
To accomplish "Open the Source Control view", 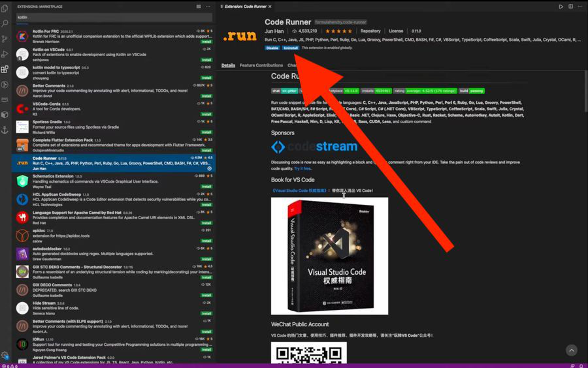I will click(5, 39).
